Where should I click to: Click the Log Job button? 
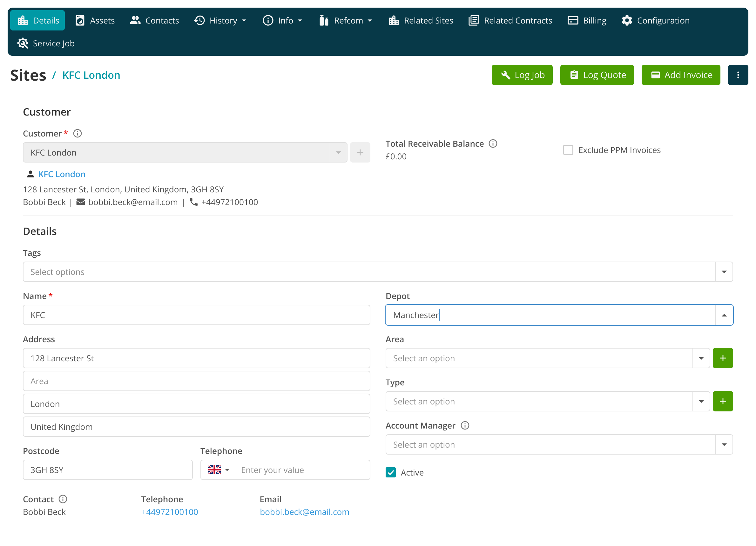[x=522, y=75]
